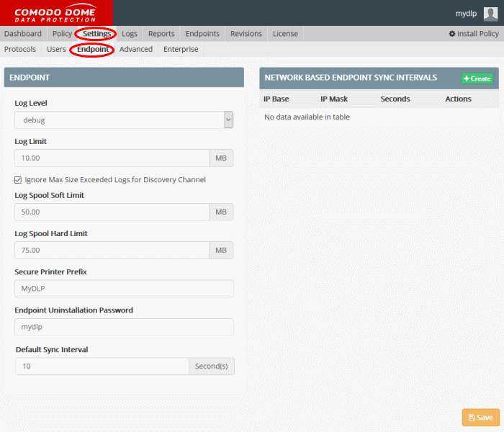Open the Protocols settings sub-tab
Viewport: 504px width, 432px height.
pos(20,49)
